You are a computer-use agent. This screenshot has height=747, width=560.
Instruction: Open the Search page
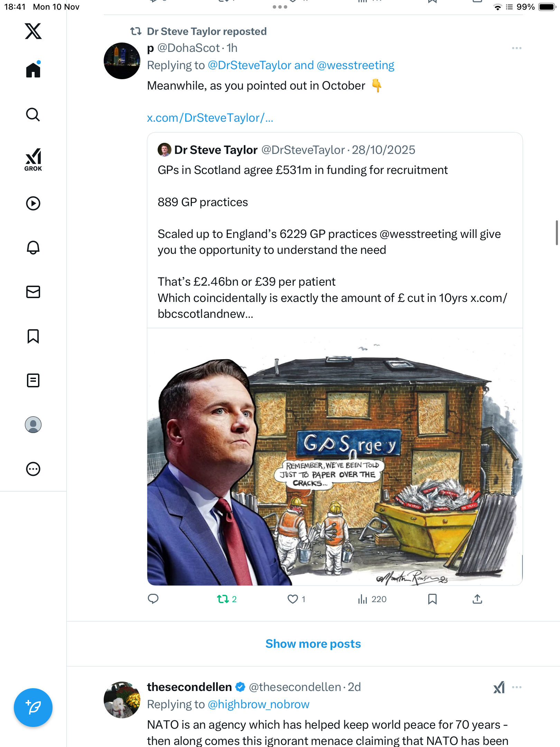tap(33, 114)
